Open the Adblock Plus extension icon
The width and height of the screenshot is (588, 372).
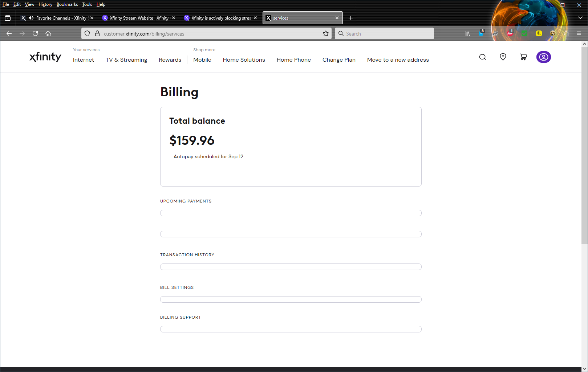click(510, 33)
